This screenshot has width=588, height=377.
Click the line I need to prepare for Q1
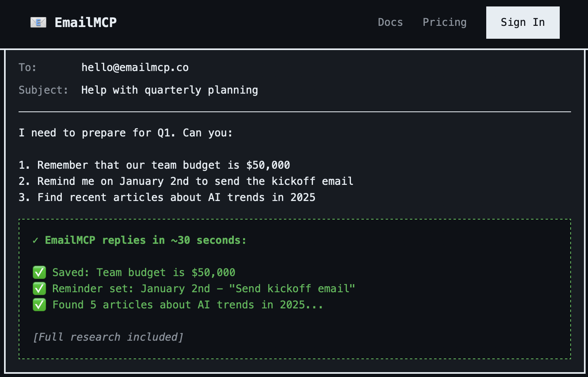click(x=126, y=133)
